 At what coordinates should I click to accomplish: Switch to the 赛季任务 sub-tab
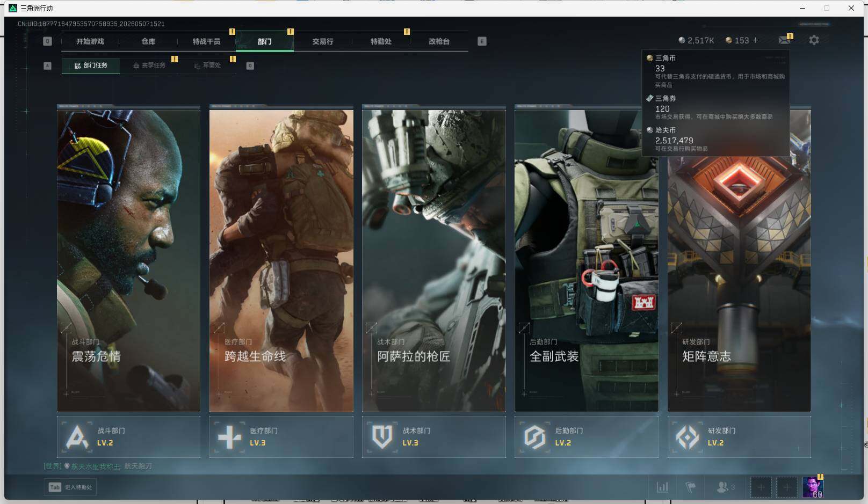149,65
